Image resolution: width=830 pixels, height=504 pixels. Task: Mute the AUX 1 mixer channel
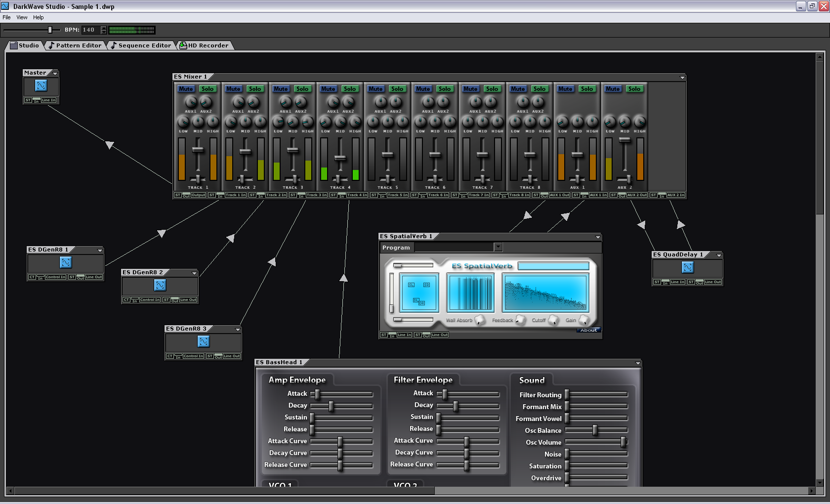click(x=565, y=89)
